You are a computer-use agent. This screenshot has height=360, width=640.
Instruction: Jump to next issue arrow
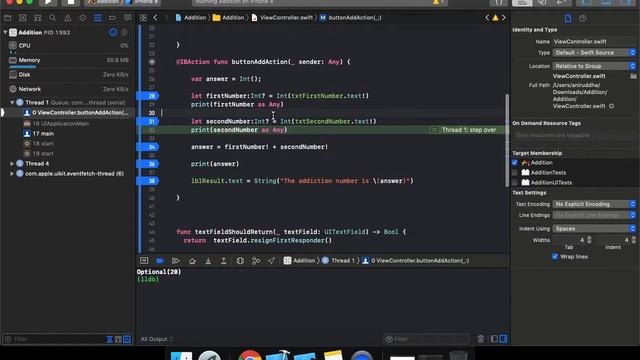(504, 18)
